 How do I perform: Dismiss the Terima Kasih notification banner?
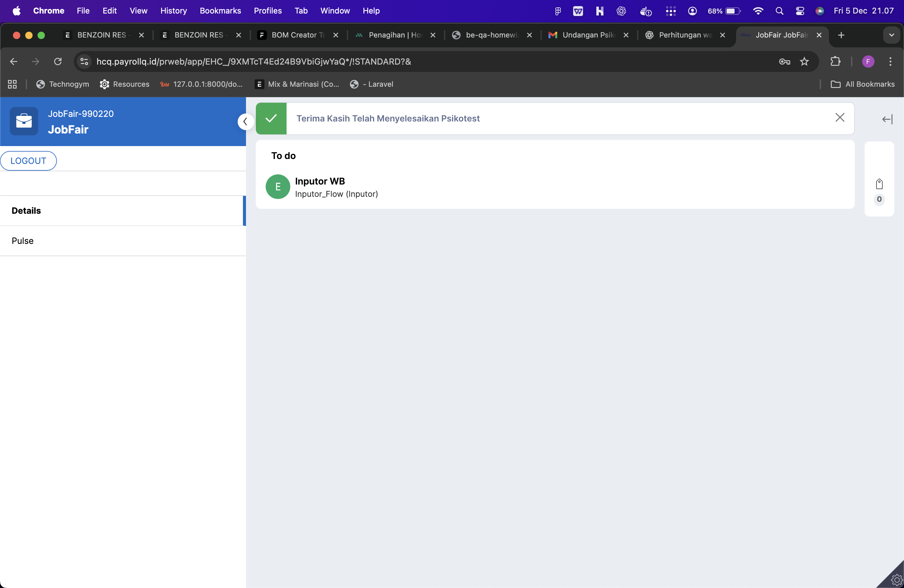[839, 118]
